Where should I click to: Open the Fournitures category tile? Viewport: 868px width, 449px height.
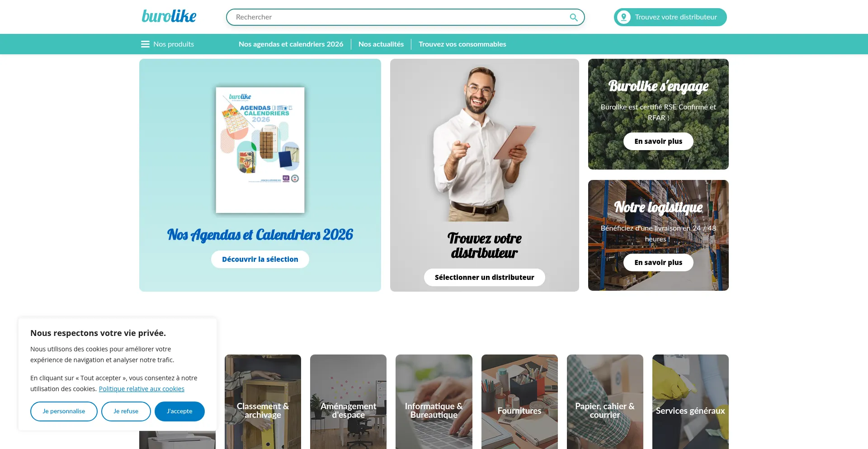(519, 402)
